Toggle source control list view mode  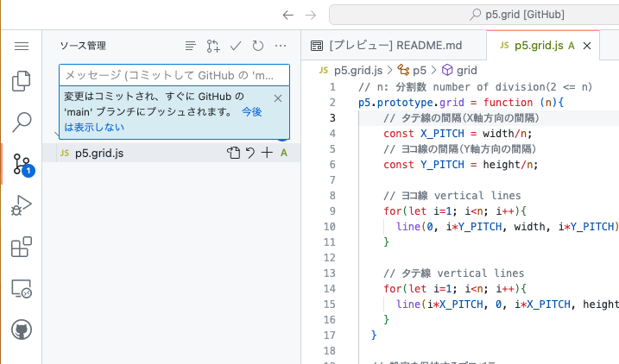coord(190,46)
